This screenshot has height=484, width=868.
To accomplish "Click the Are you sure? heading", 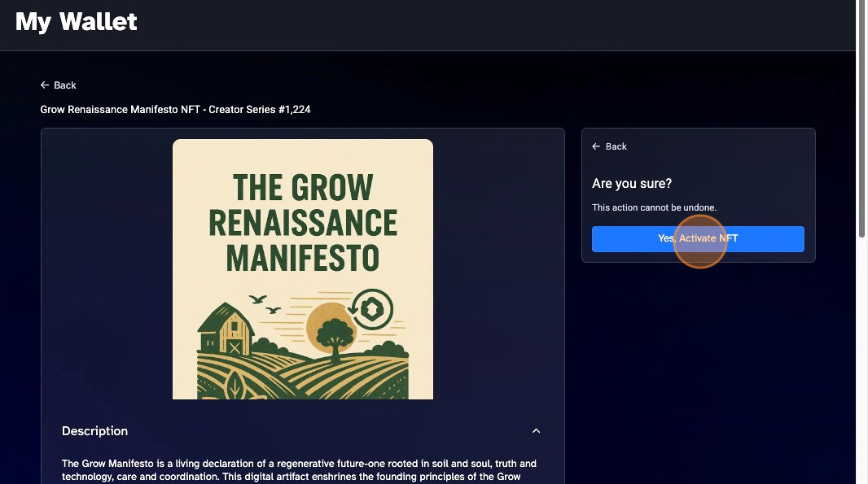I will click(x=632, y=184).
